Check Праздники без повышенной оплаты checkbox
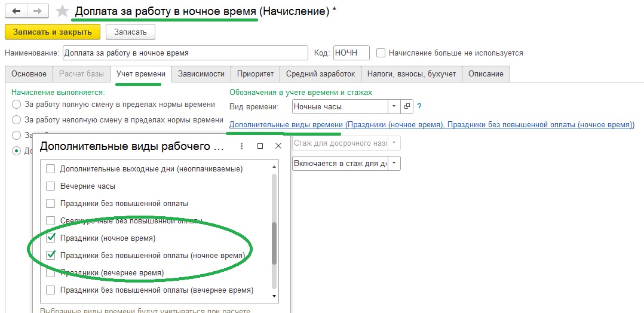The width and height of the screenshot is (644, 313). coord(50,203)
